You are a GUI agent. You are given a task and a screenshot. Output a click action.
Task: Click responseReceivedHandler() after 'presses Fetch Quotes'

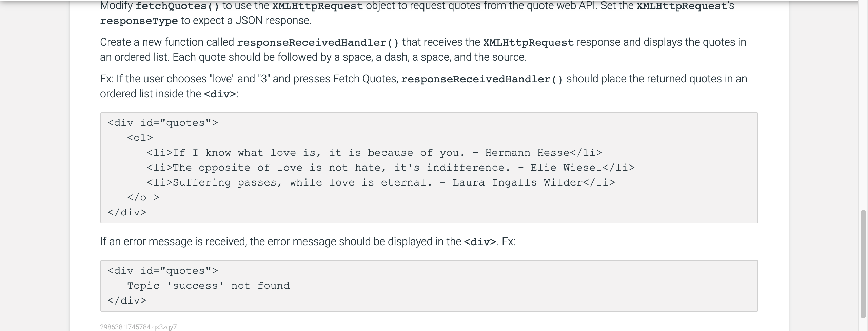(x=482, y=79)
